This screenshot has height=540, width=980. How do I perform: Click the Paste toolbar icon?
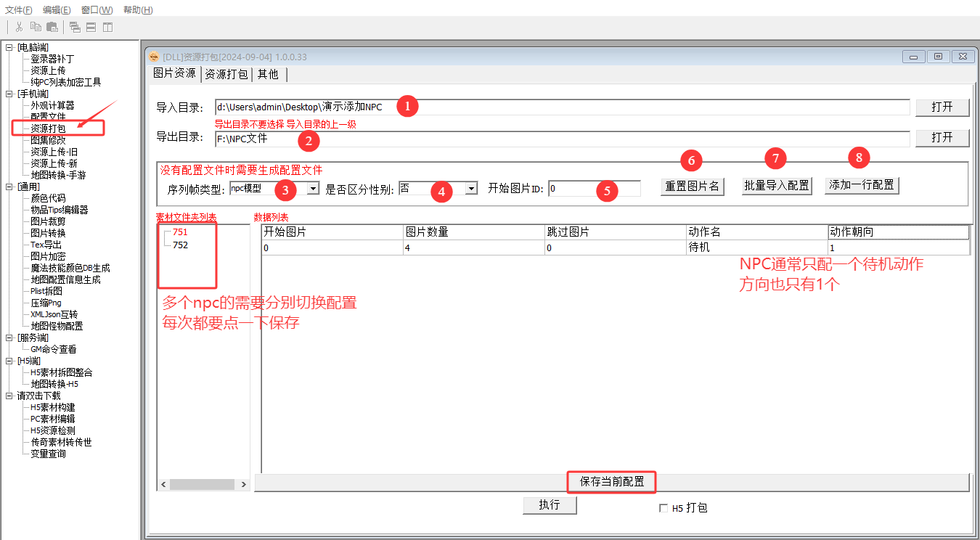[x=52, y=27]
